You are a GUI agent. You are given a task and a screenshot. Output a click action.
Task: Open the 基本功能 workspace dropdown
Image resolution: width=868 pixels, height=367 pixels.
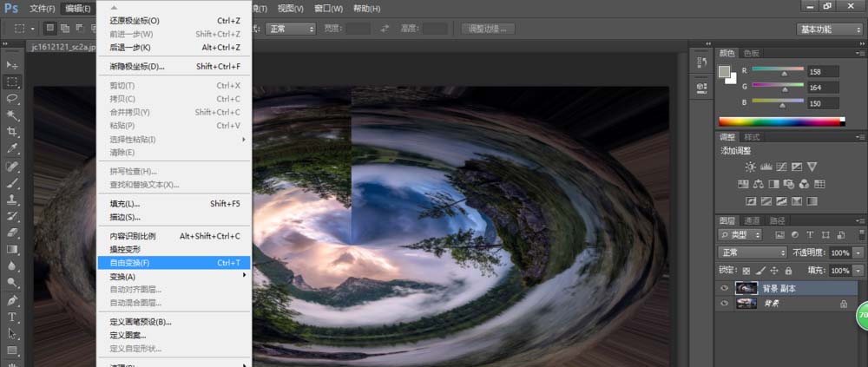click(829, 29)
